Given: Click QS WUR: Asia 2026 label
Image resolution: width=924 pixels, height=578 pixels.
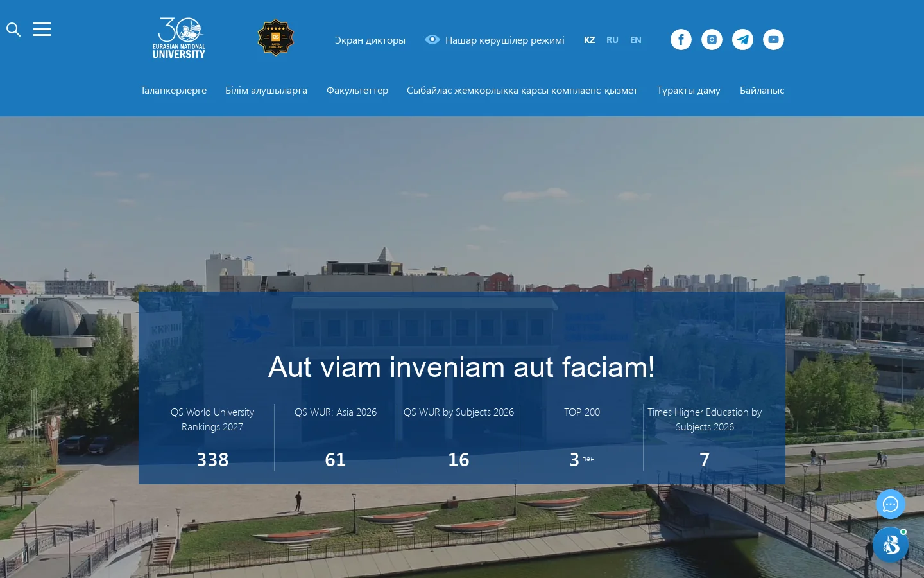Looking at the screenshot, I should point(336,412).
